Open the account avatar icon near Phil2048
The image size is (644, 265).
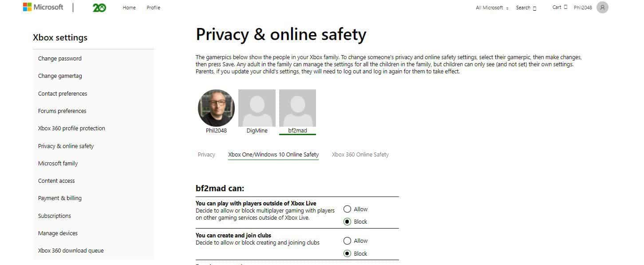point(602,8)
